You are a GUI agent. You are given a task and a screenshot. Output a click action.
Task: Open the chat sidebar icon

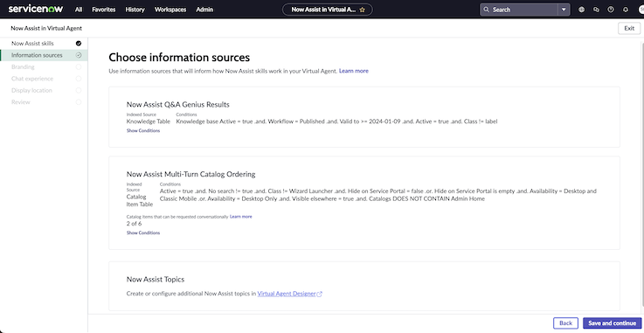596,10
